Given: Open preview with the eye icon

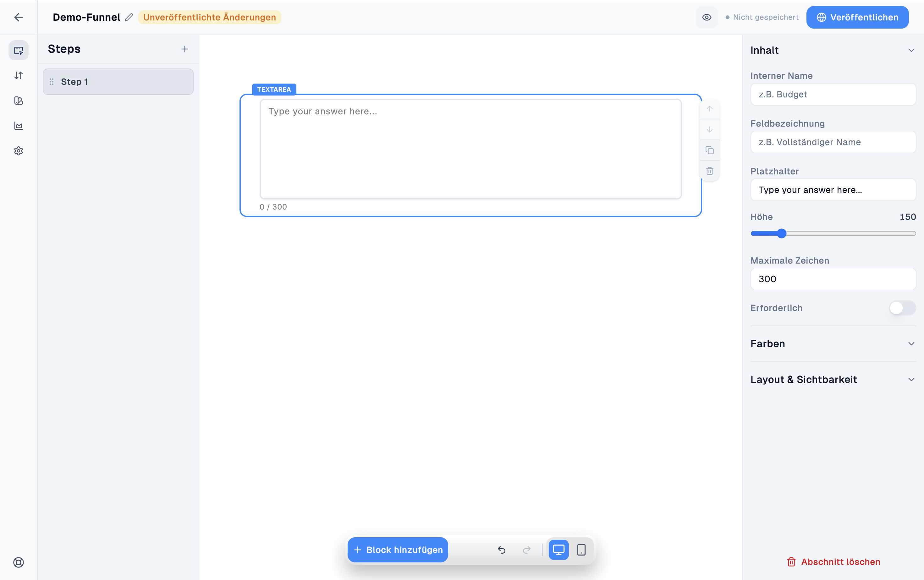Looking at the screenshot, I should 707,17.
